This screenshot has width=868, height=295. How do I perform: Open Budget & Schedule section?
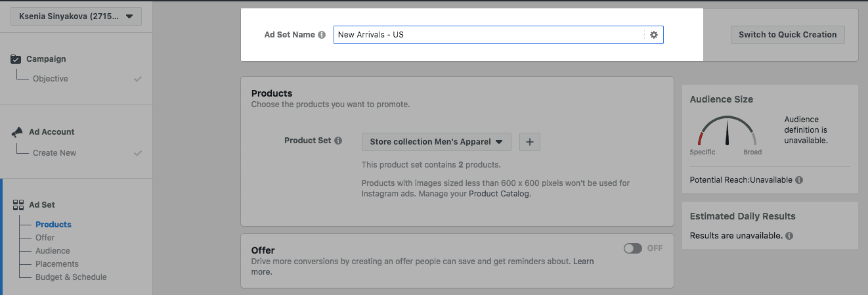pyautogui.click(x=71, y=277)
